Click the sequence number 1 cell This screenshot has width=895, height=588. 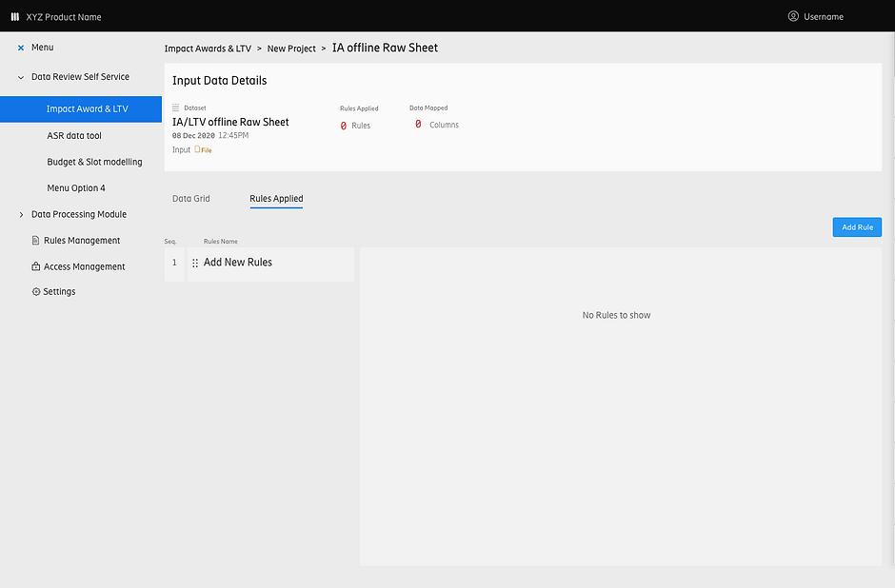(x=174, y=265)
